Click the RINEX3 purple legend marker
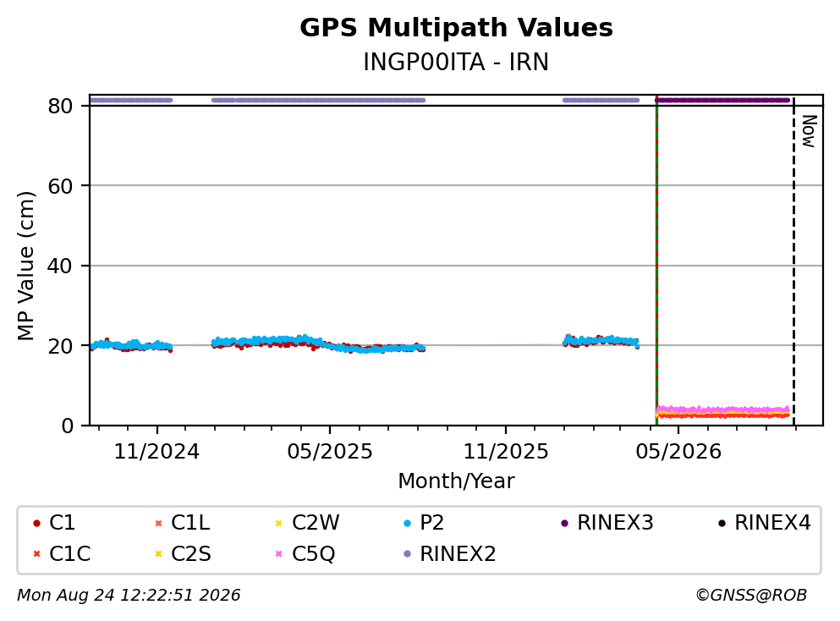This screenshot has height=621, width=840. tap(564, 524)
